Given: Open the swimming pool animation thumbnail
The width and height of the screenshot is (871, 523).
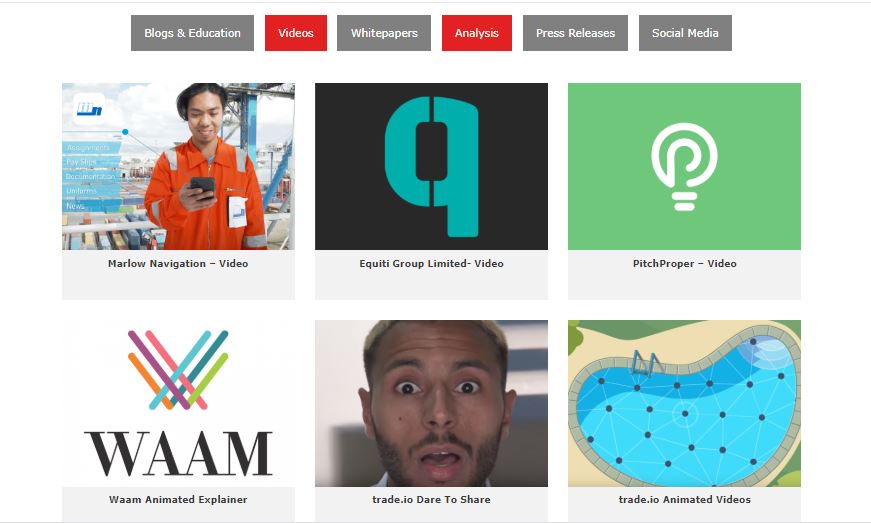Looking at the screenshot, I should tap(684, 403).
